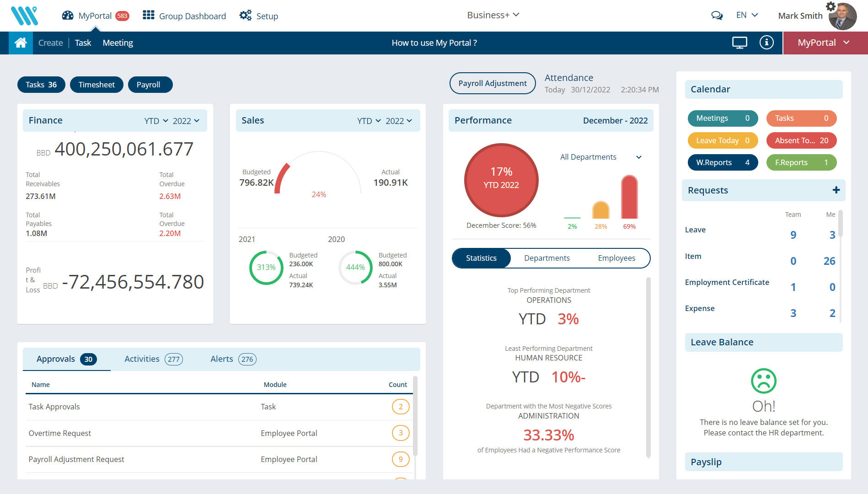868x494 pixels.
Task: Expand the Sales YTD period dropdown
Action: pos(369,121)
